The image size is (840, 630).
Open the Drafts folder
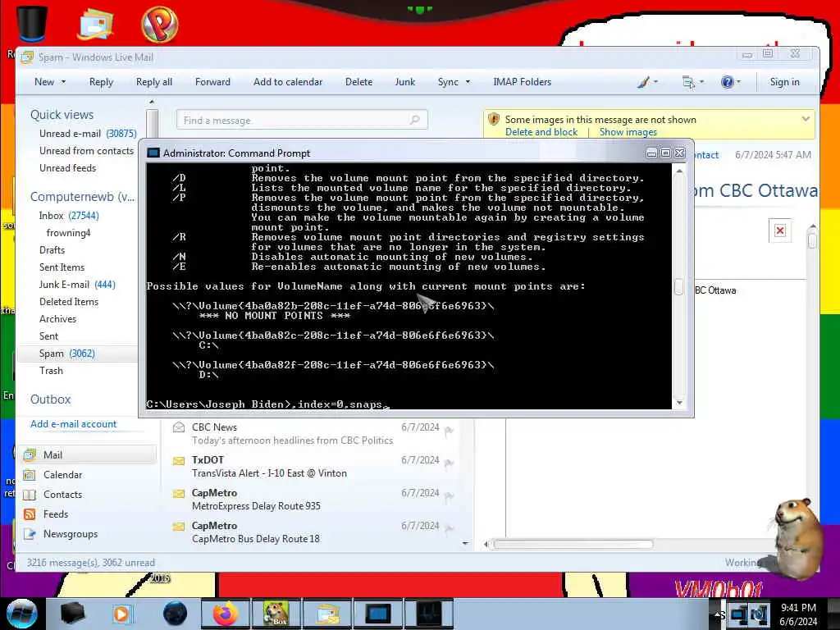pos(52,250)
